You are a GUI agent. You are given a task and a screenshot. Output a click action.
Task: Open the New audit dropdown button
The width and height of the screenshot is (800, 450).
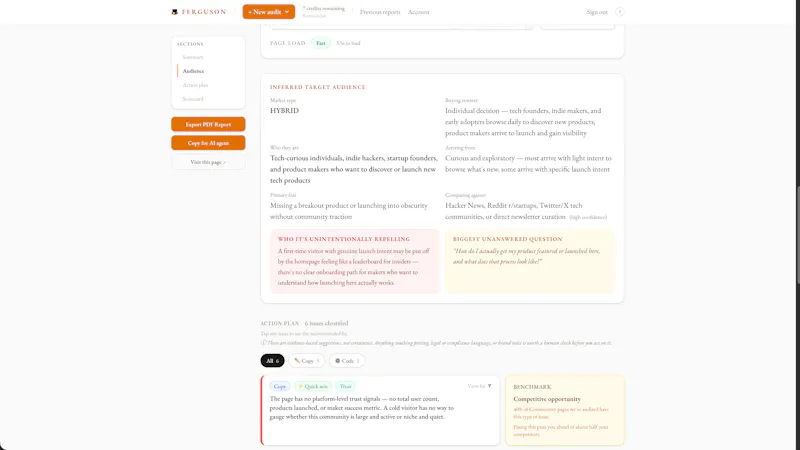pos(268,12)
